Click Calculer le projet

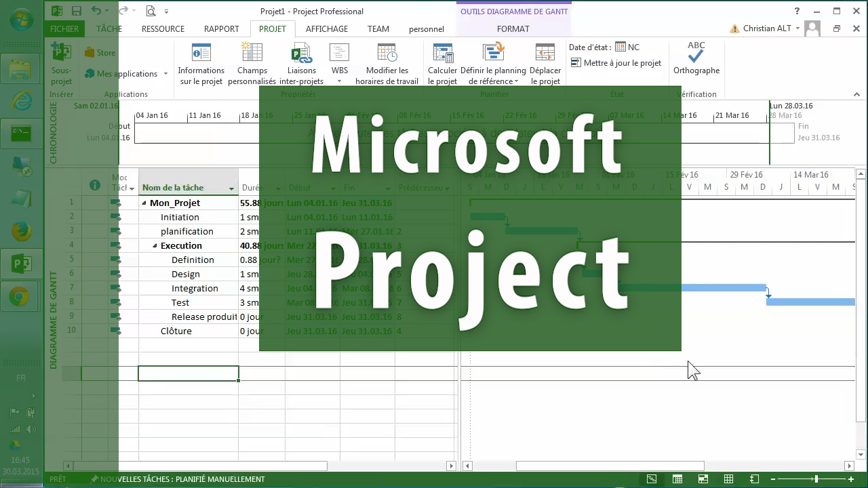coord(442,64)
